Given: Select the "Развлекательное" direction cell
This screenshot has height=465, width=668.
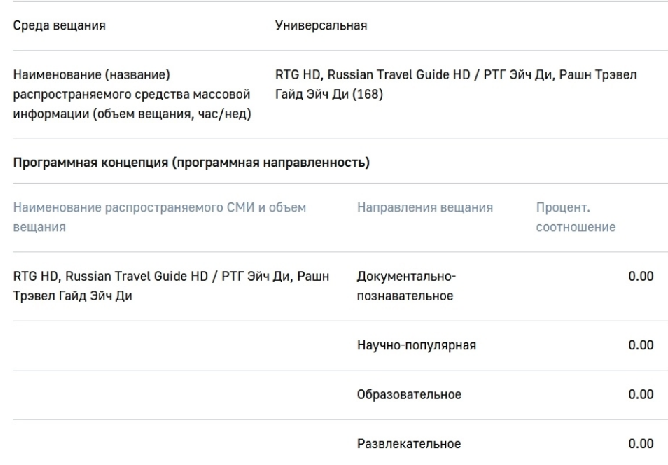Looking at the screenshot, I should [409, 443].
